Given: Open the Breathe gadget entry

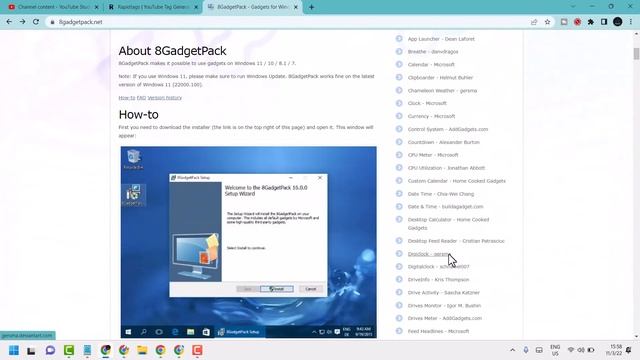Looking at the screenshot, I should click(433, 52).
